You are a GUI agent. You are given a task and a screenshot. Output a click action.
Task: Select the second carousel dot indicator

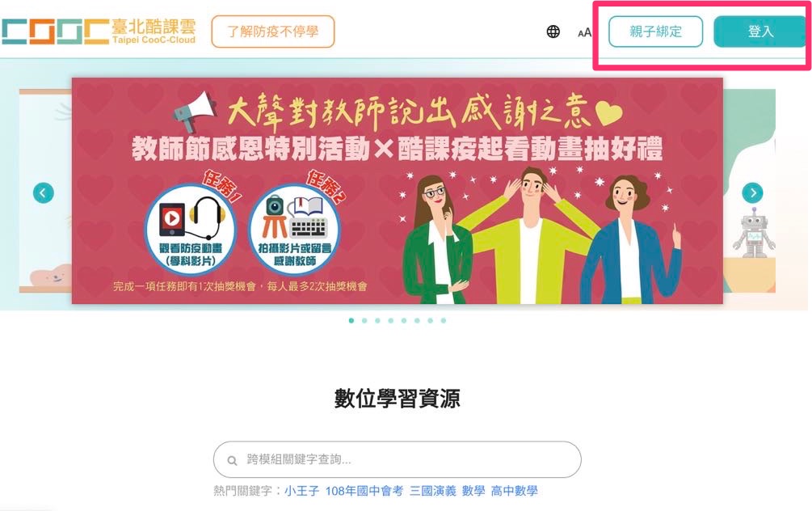364,321
